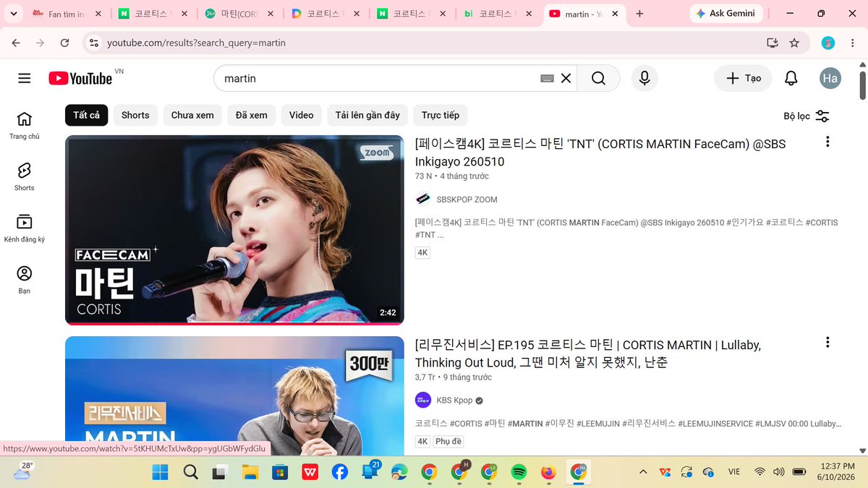Select the Tất cả filter chip

[x=87, y=115]
